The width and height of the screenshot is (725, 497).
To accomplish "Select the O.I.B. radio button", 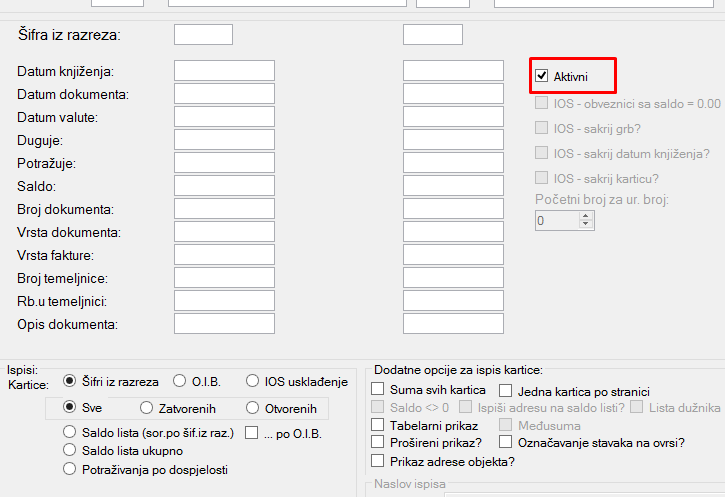I will [180, 381].
